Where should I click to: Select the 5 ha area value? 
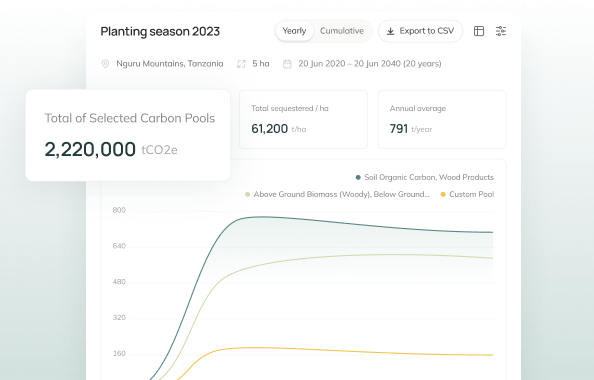point(261,64)
